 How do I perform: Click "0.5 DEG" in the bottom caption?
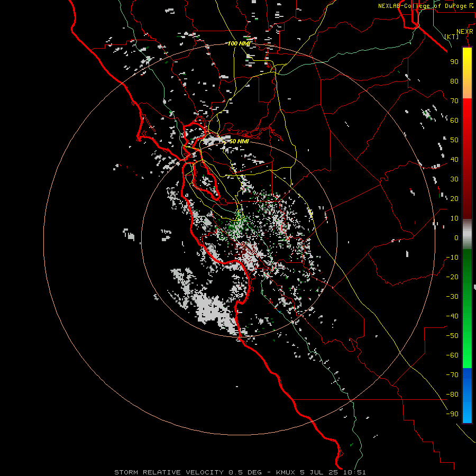point(245,472)
